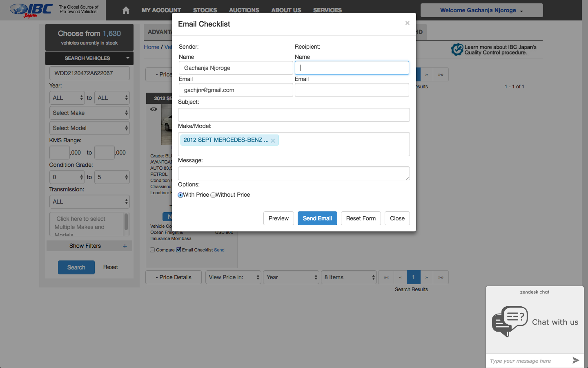The image size is (588, 368).
Task: Click the IBC Japan logo
Action: coord(31,10)
